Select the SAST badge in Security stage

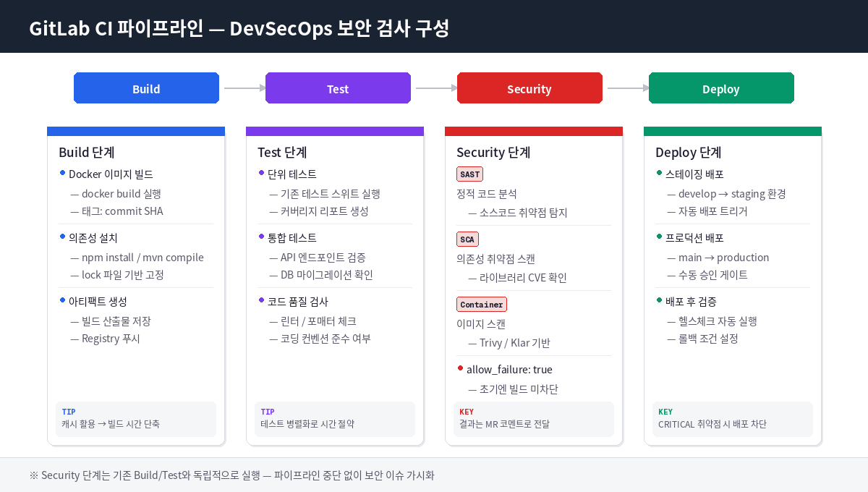pyautogui.click(x=469, y=174)
